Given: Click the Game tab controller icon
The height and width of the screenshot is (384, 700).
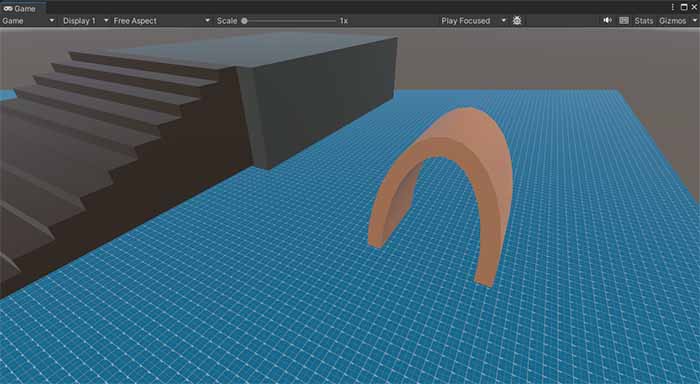Looking at the screenshot, I should 8,8.
